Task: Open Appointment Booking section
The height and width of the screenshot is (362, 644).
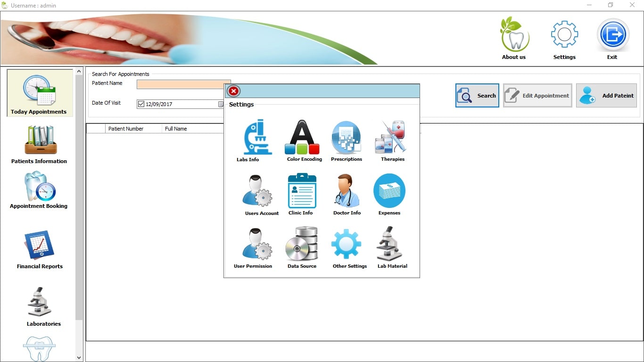Action: pyautogui.click(x=40, y=190)
